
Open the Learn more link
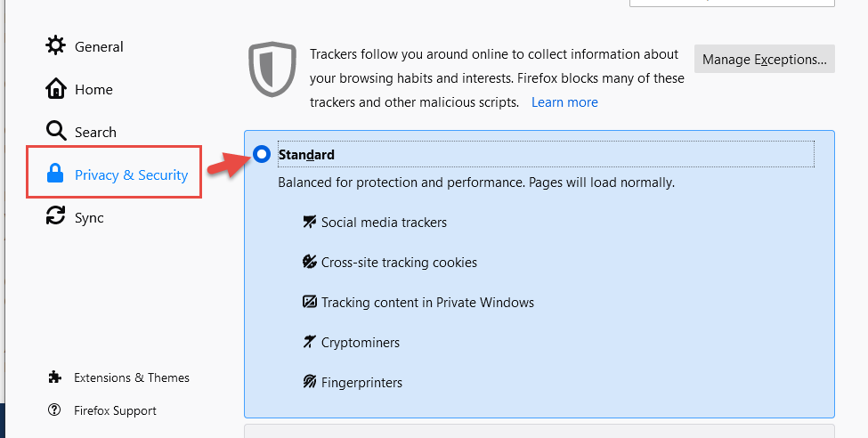click(x=564, y=102)
